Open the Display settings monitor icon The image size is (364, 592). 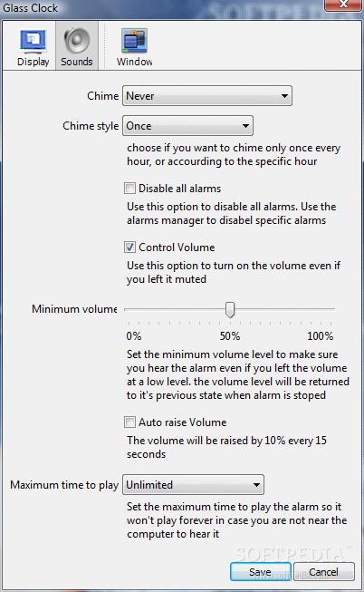(x=34, y=41)
